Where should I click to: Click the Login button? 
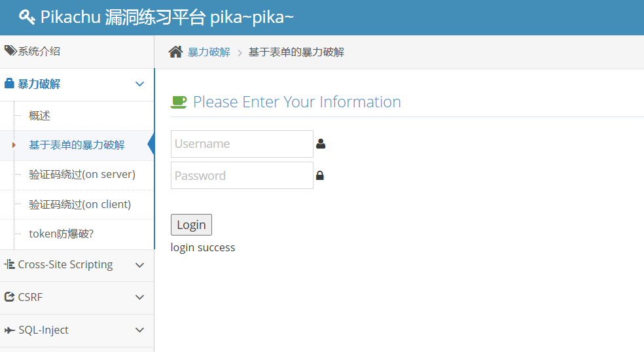pyautogui.click(x=191, y=224)
